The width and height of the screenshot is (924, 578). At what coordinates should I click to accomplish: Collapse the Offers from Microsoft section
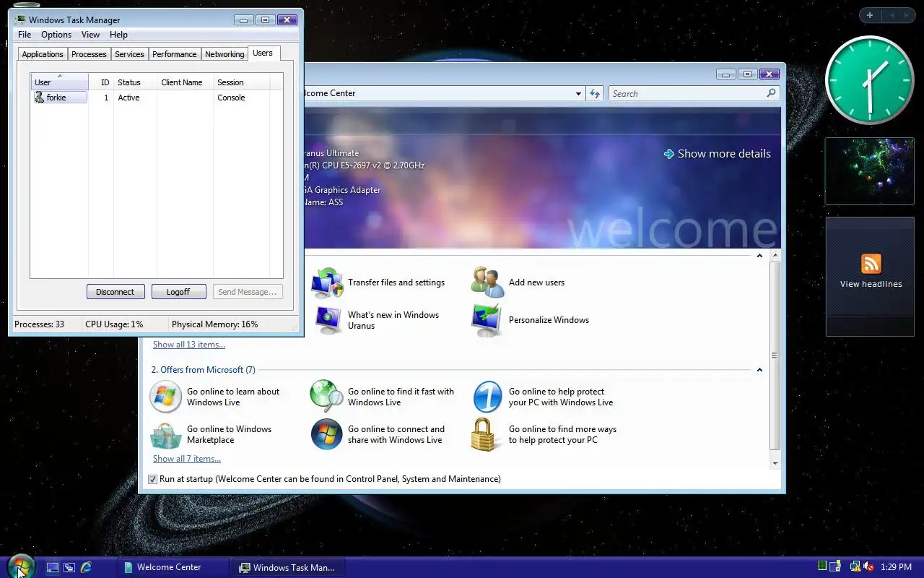[759, 370]
